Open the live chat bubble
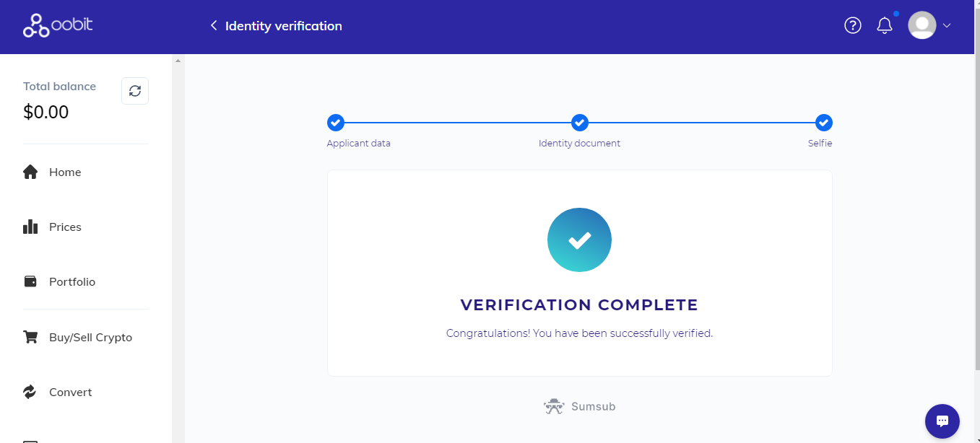Screen dimensions: 980x443 [x=942, y=421]
